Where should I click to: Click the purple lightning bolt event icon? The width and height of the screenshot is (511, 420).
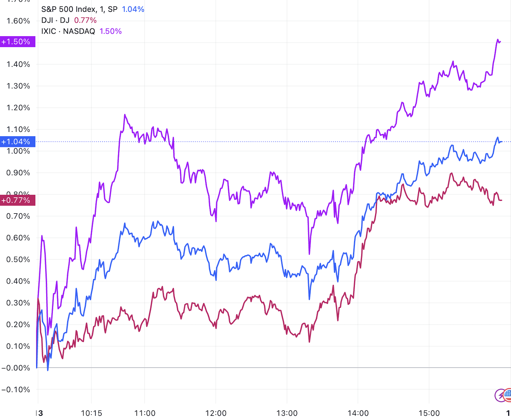500,395
